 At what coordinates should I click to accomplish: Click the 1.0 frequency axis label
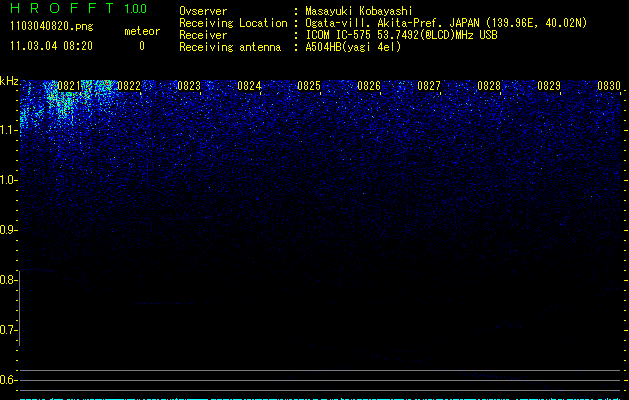click(x=8, y=180)
